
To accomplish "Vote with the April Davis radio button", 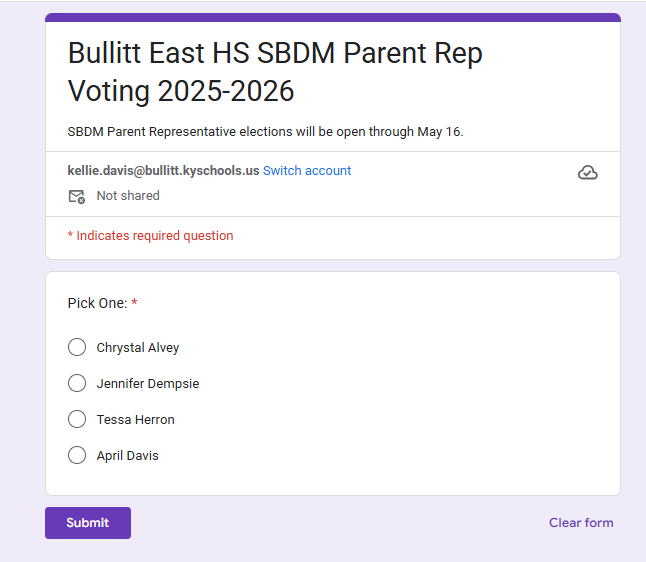I will tap(77, 455).
